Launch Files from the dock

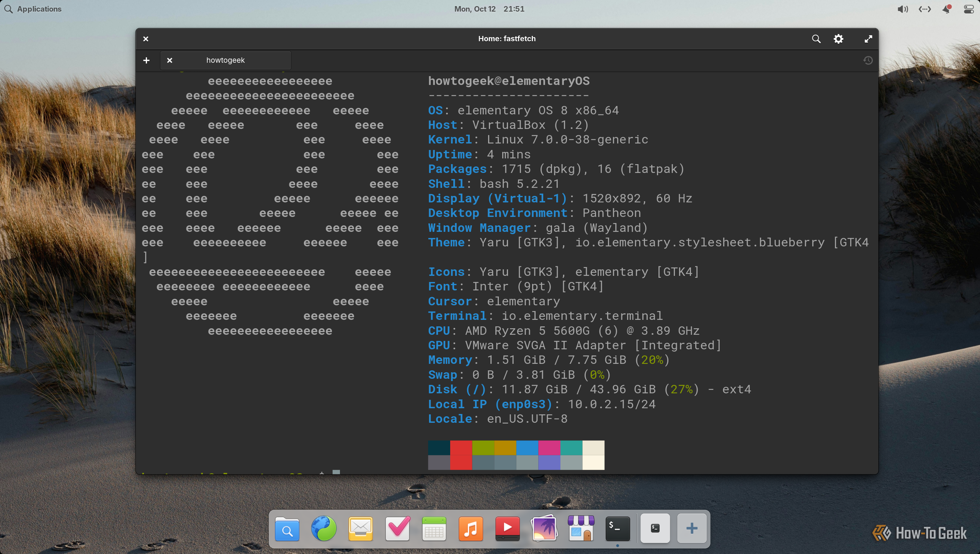(287, 529)
